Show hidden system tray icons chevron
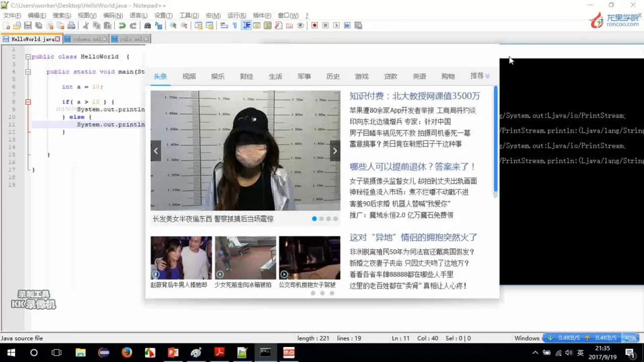This screenshot has height=362, width=644. [x=535, y=353]
